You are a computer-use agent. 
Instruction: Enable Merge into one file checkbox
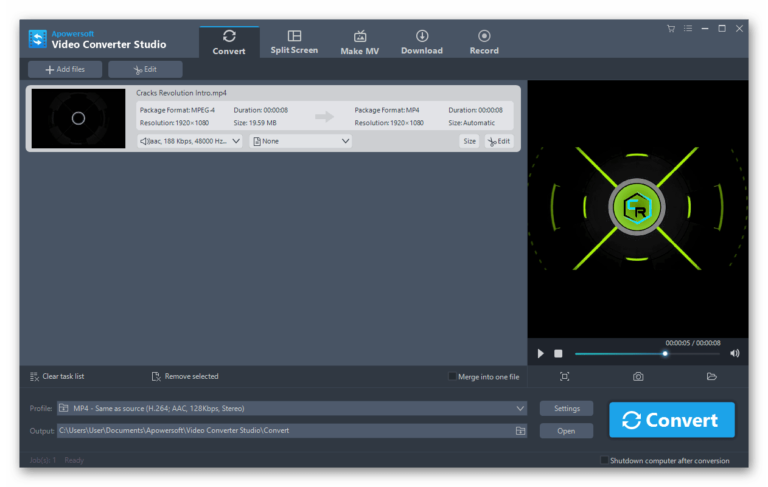click(452, 376)
